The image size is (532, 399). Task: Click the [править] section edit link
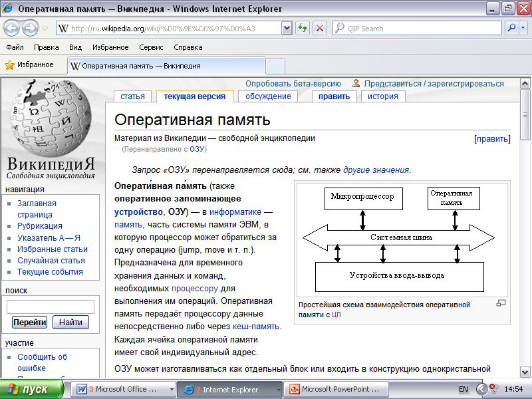pyautogui.click(x=492, y=139)
